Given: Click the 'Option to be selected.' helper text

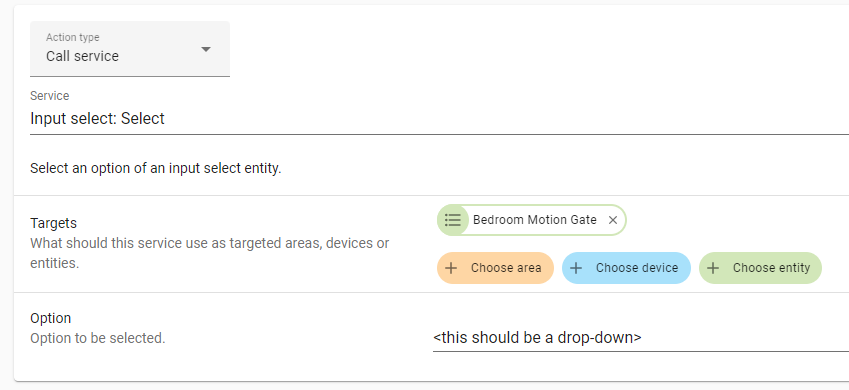Looking at the screenshot, I should pos(97,339).
